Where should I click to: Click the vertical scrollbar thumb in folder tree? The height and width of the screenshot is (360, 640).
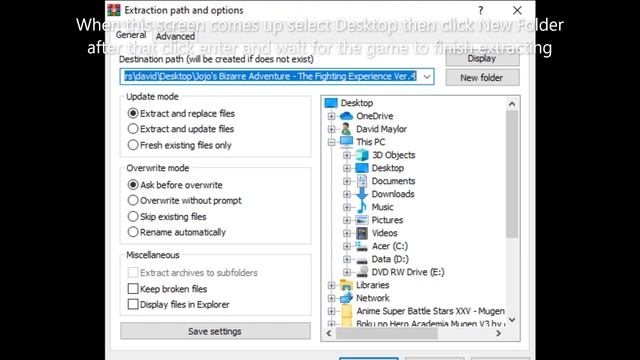512,174
